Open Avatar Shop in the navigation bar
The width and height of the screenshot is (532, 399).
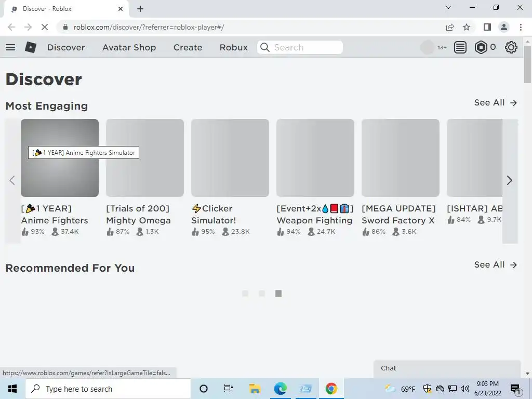click(129, 47)
